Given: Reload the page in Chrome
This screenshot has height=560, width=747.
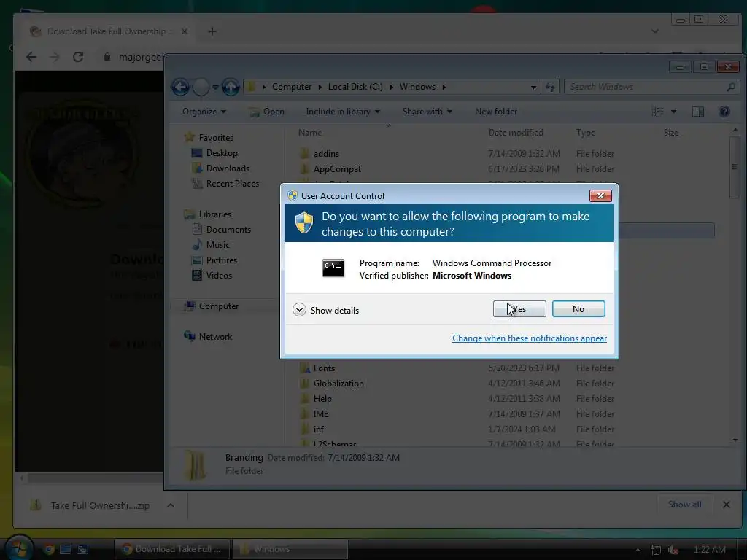Looking at the screenshot, I should 78,57.
